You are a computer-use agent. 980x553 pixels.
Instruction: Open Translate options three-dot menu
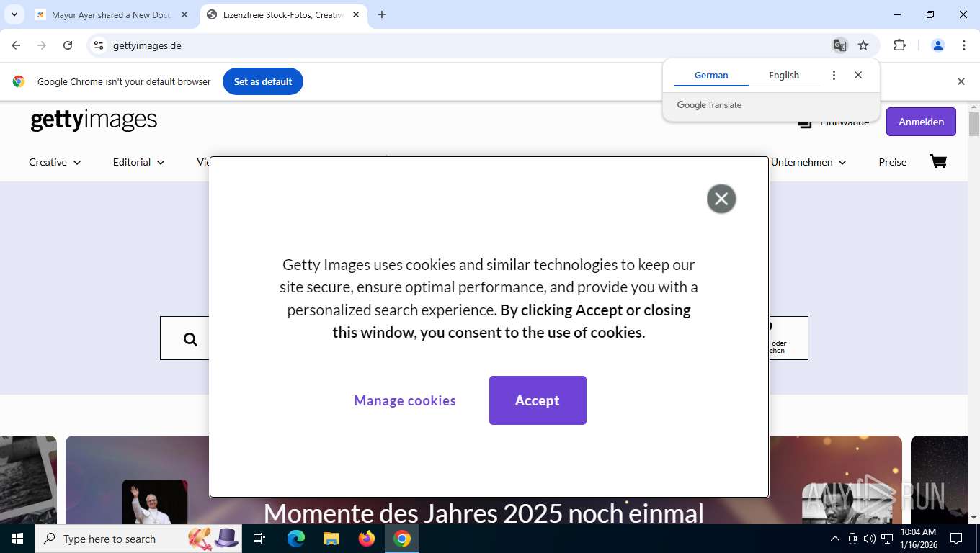click(x=834, y=75)
